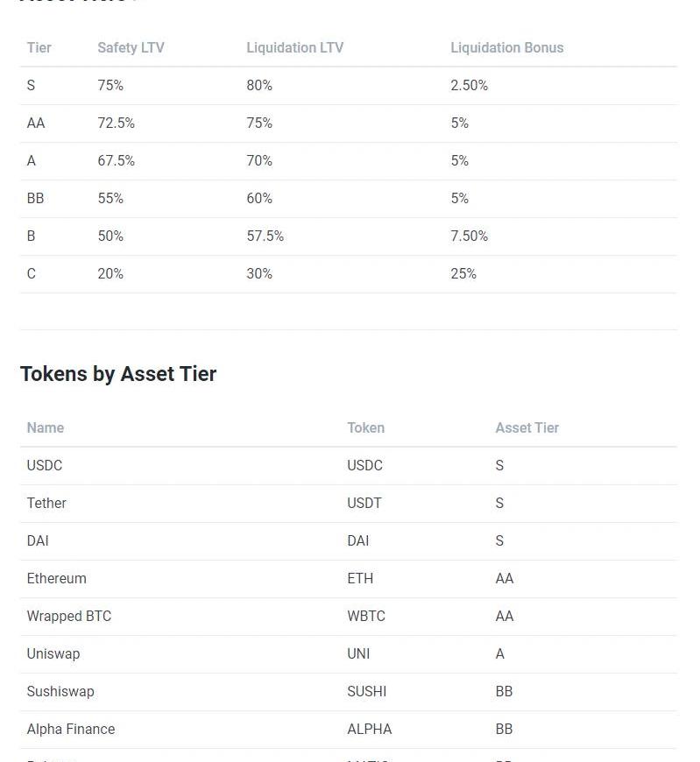Select the WBTC token cell
This screenshot has height=762, width=700.
click(365, 617)
